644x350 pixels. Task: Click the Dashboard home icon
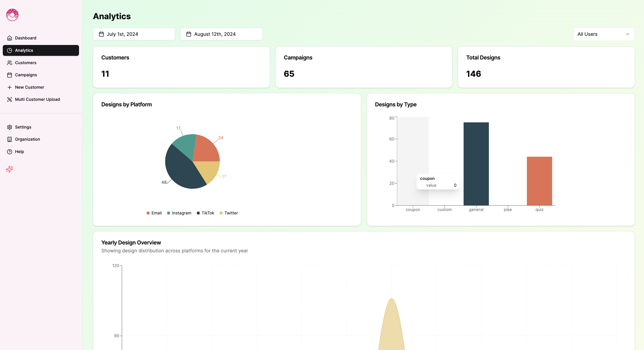pos(9,38)
